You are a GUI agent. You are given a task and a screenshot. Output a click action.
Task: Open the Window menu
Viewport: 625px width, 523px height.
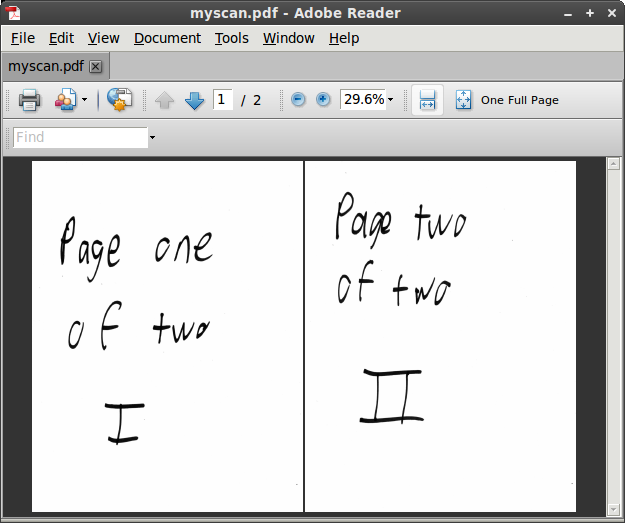(x=289, y=38)
